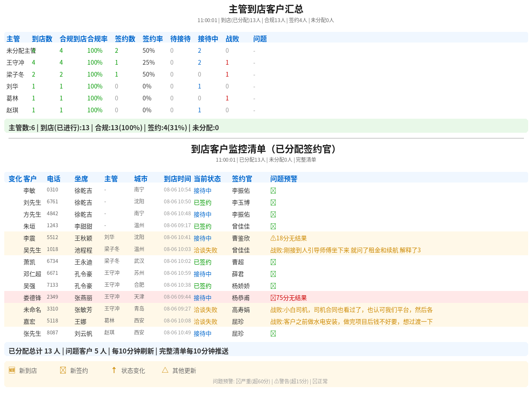Click the green status icon in 朱垣's row
Image resolution: width=532 pixels, height=405 pixels.
pos(273,226)
